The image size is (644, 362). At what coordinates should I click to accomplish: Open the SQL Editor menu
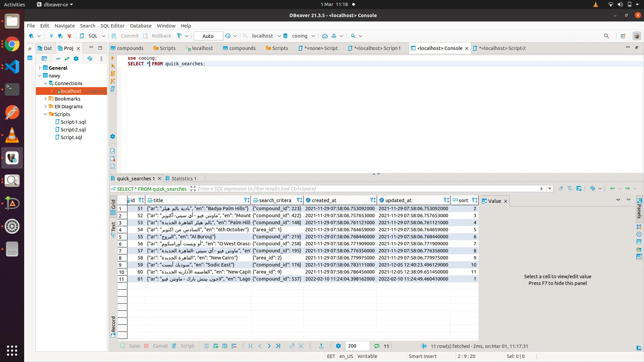pyautogui.click(x=112, y=26)
